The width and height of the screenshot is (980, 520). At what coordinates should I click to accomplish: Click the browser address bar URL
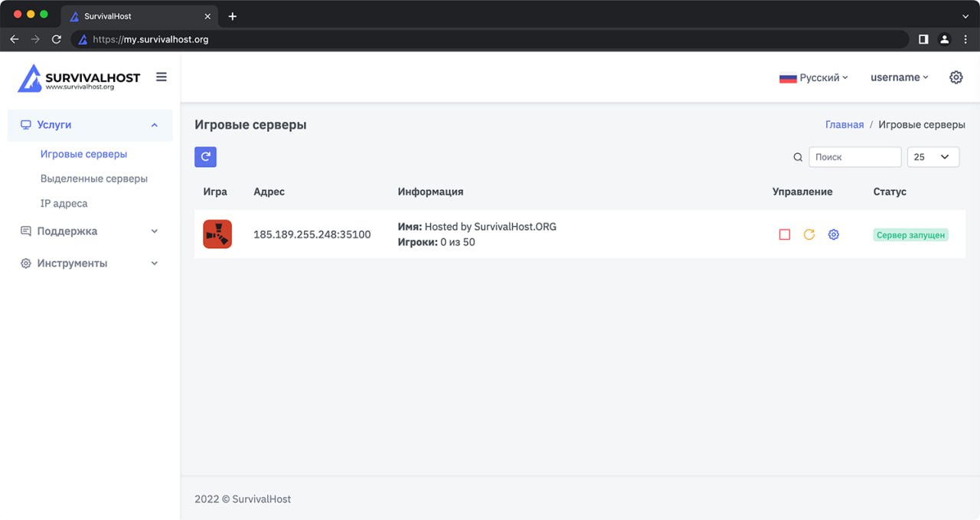click(151, 39)
